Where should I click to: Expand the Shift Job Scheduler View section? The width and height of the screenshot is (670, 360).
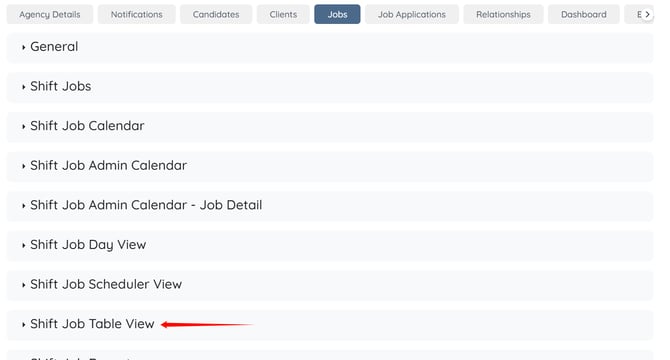tap(330, 285)
